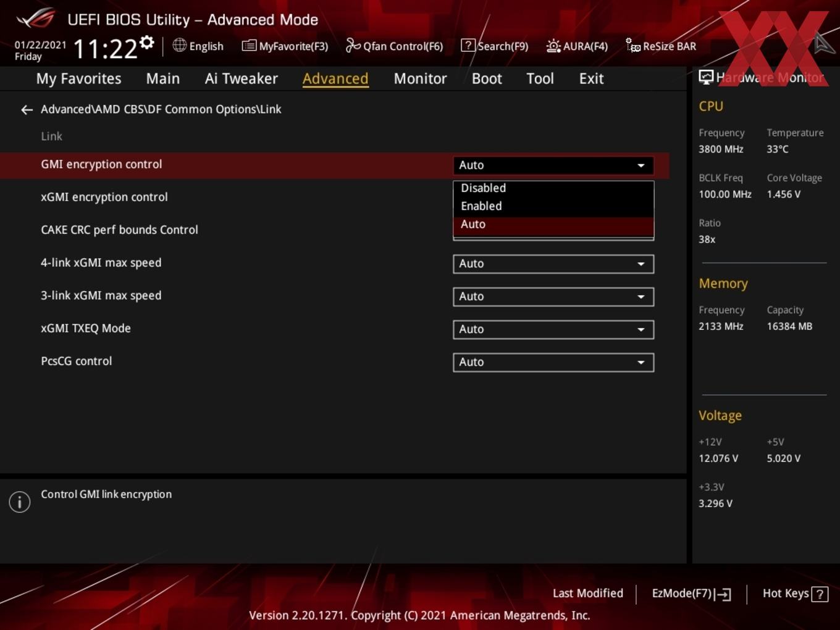Open Search(F9)
Image resolution: width=840 pixels, height=630 pixels.
pos(495,46)
